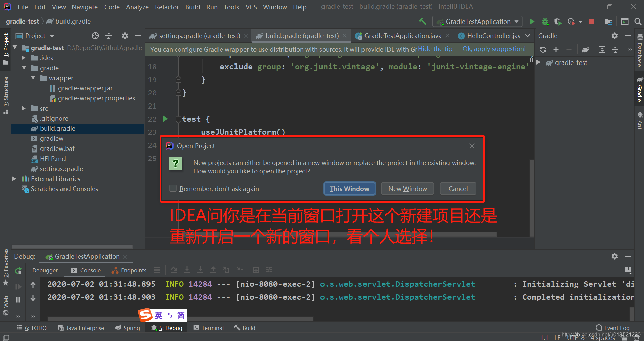Screen dimensions: 644x341
Task: Click the console horizontal scrollbar
Action: (x=180, y=318)
